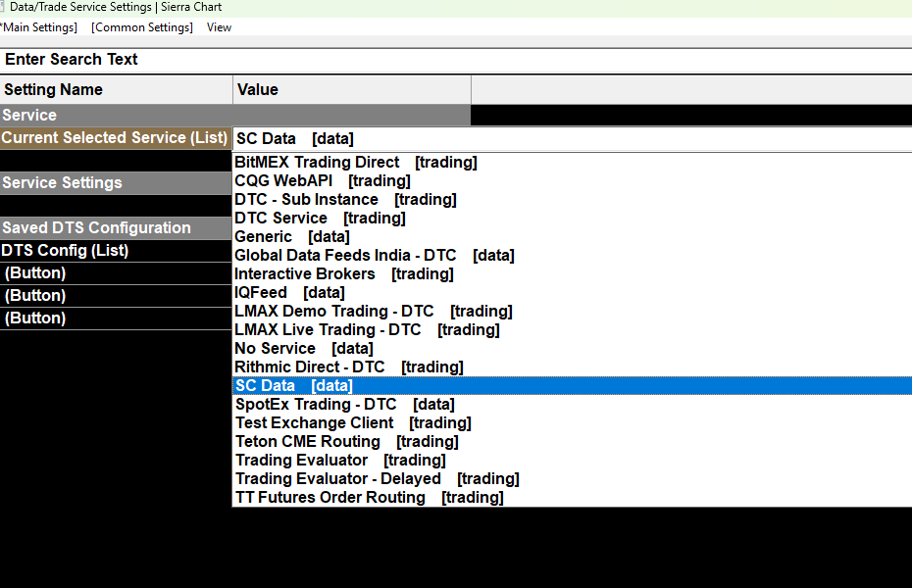Choose Teton CME Routing service
This screenshot has width=912, height=588.
[x=573, y=441]
